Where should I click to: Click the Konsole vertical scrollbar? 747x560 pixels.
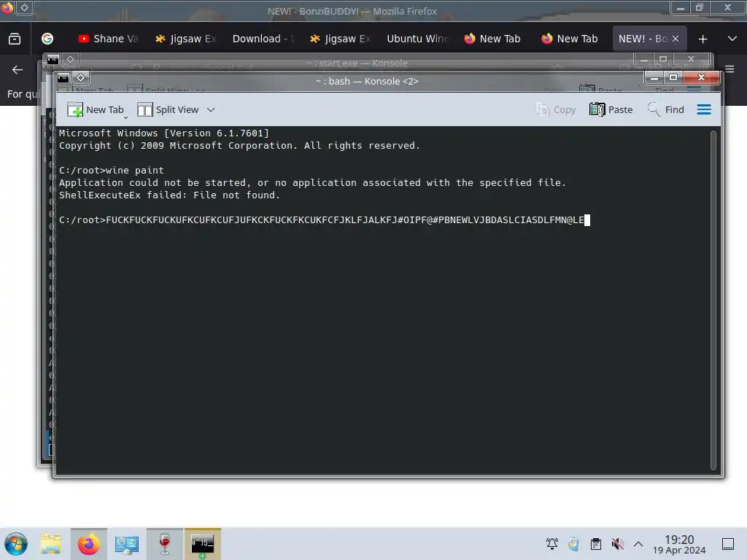(713, 300)
